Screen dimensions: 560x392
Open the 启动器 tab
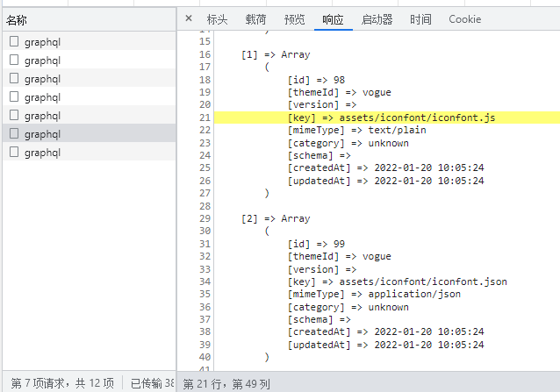pyautogui.click(x=377, y=19)
